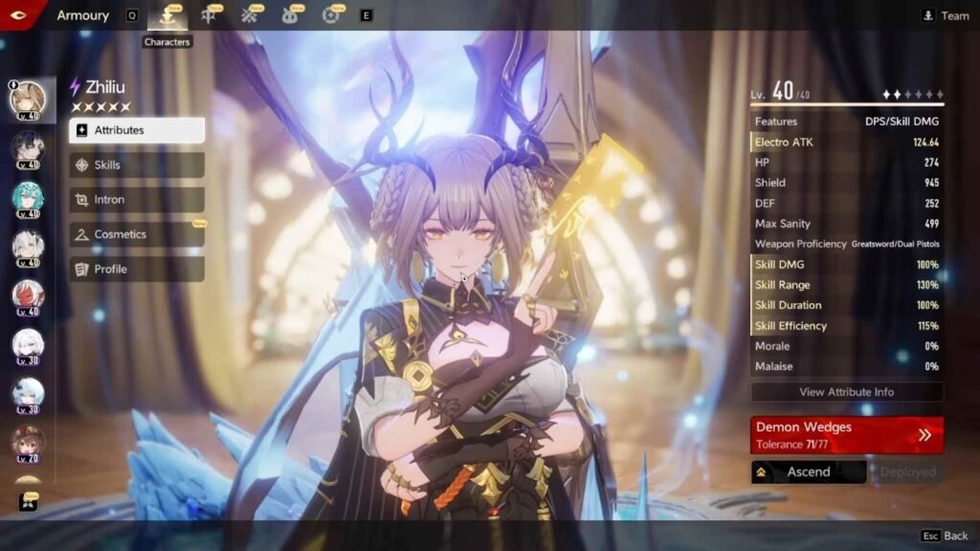This screenshot has width=980, height=551.
Task: Click View Attribute Info button
Action: (847, 392)
